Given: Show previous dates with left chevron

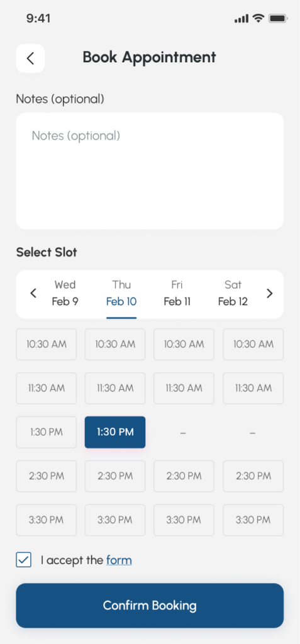Looking at the screenshot, I should (34, 293).
